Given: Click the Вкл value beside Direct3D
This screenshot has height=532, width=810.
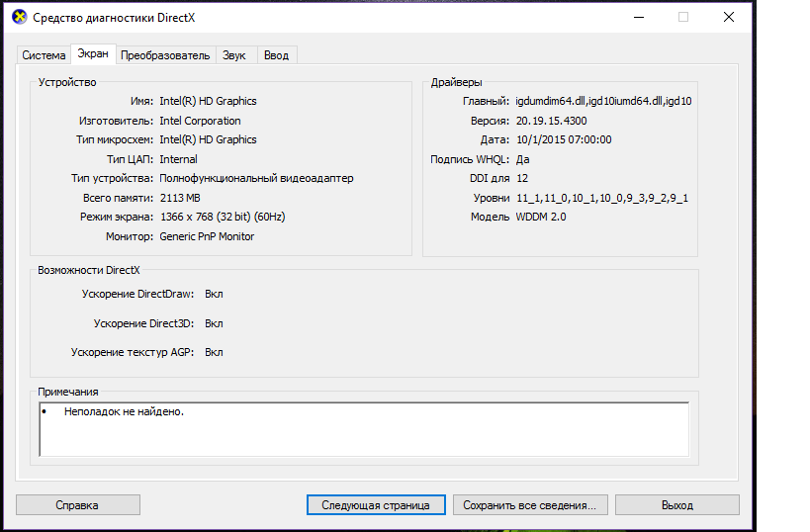Looking at the screenshot, I should coord(214,324).
